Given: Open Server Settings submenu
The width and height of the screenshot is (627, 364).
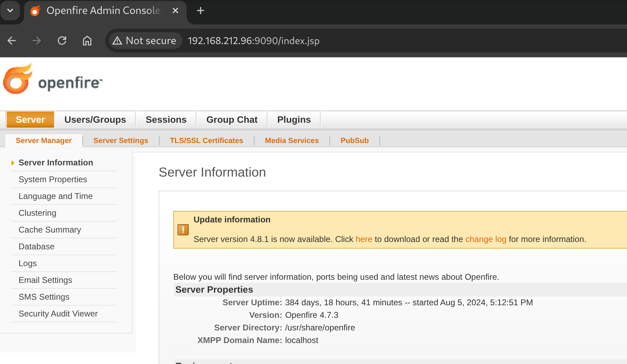Looking at the screenshot, I should [121, 141].
